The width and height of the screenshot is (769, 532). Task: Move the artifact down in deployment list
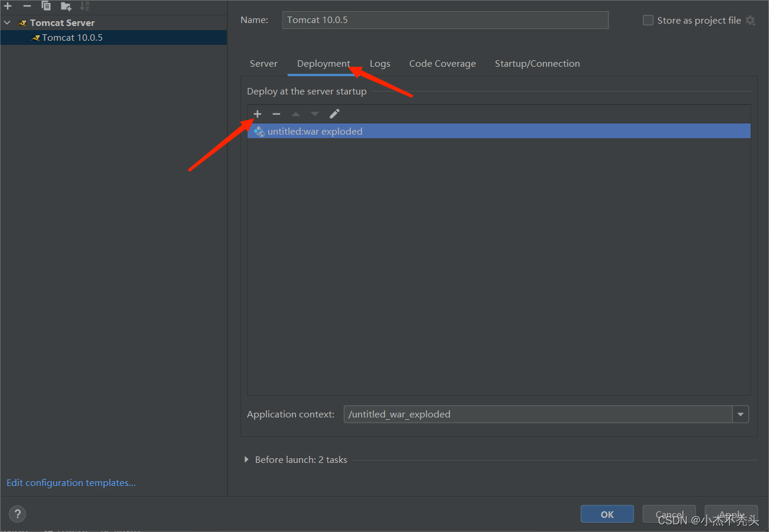(x=315, y=114)
